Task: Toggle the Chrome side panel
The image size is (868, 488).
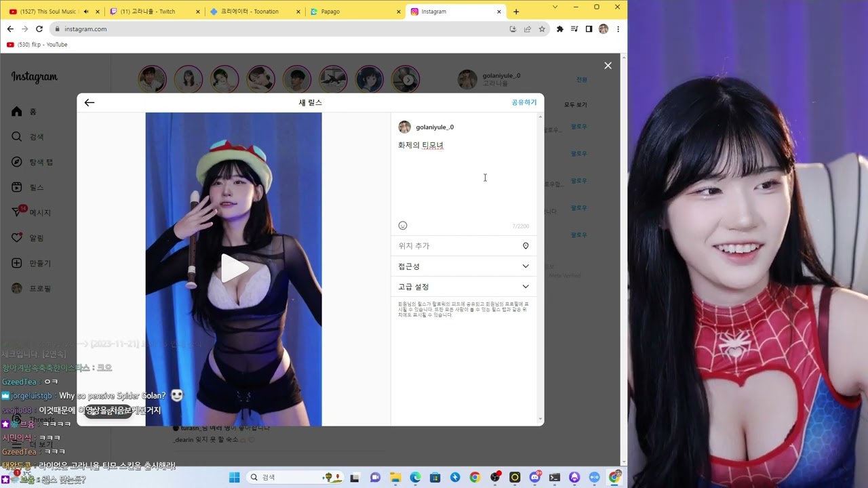Action: pyautogui.click(x=589, y=29)
